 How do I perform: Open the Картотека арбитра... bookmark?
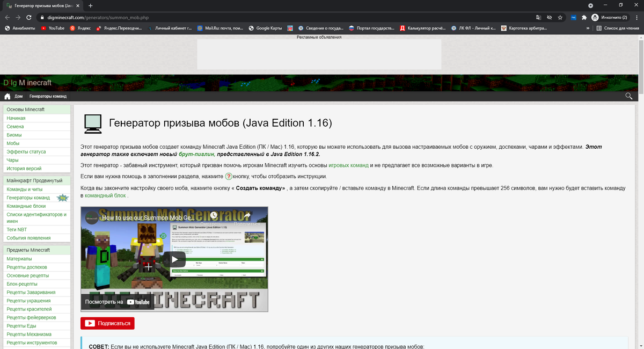(x=524, y=28)
